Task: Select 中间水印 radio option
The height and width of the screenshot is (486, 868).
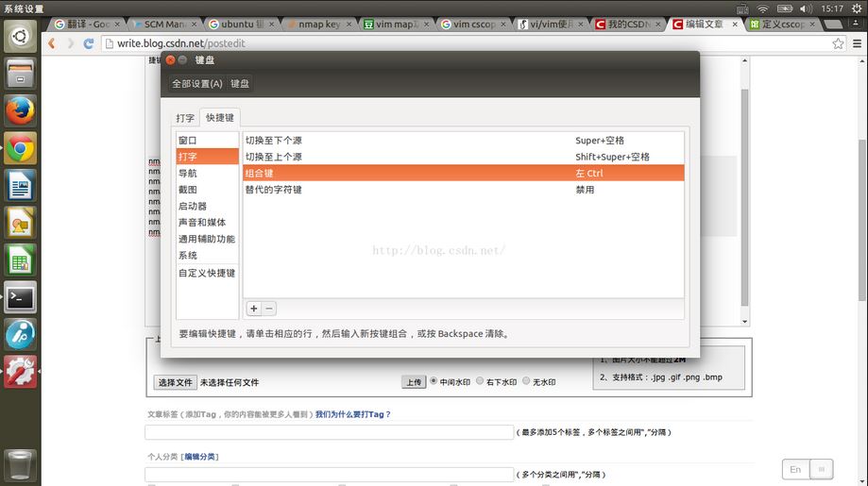Action: pyautogui.click(x=434, y=381)
